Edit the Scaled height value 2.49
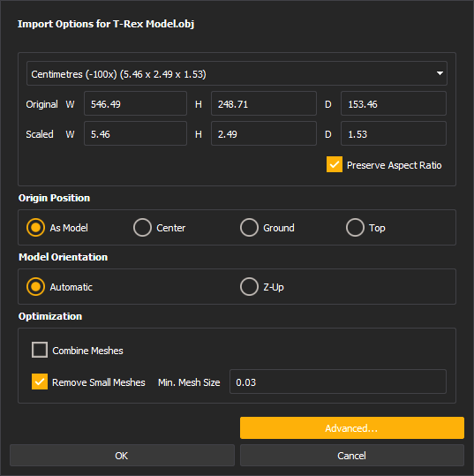474x476 pixels. [x=264, y=133]
